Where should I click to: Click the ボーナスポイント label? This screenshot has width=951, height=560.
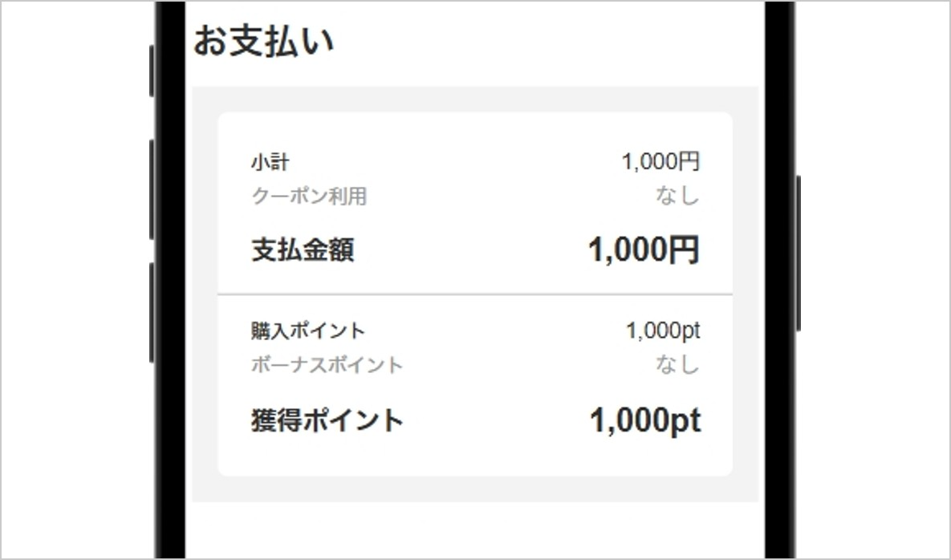tap(325, 363)
